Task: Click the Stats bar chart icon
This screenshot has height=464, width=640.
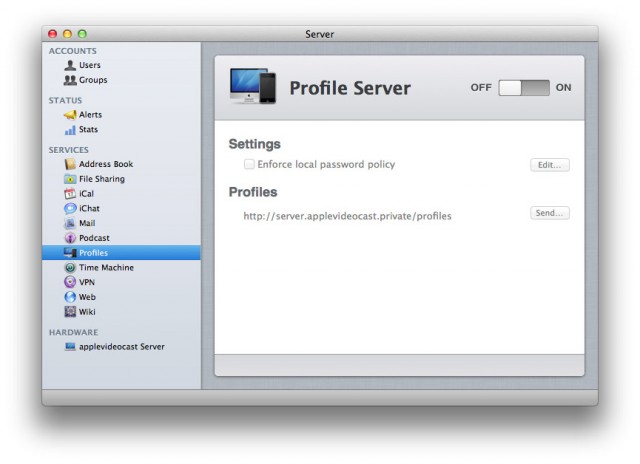Action: click(x=70, y=130)
